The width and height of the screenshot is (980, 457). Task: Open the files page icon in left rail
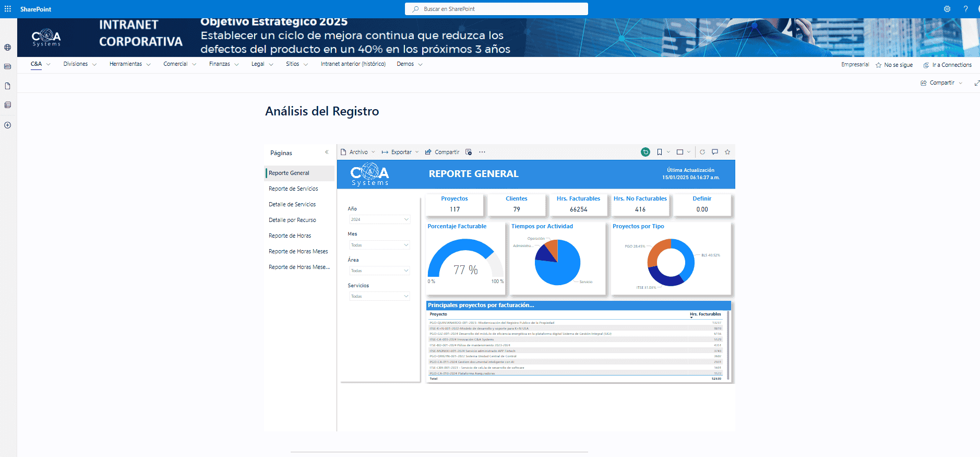8,86
